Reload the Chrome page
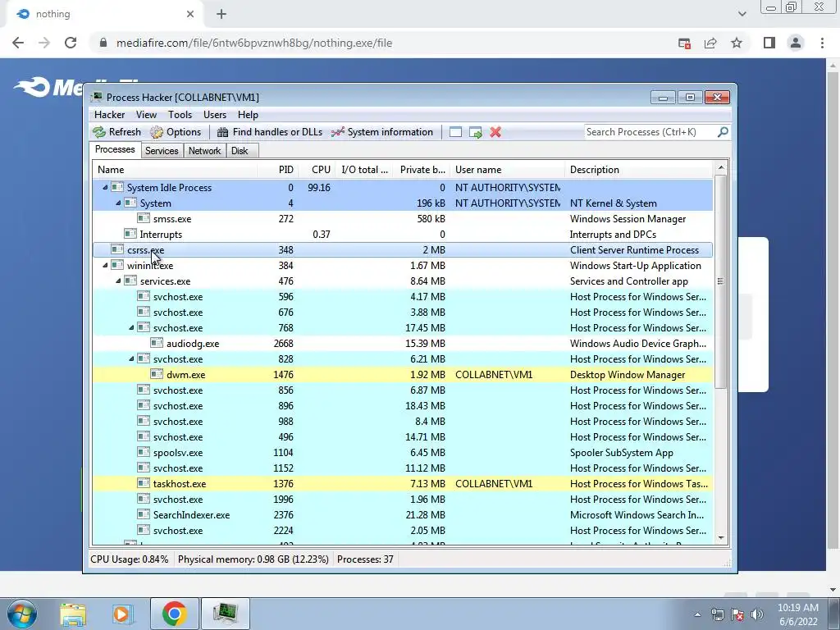The image size is (840, 630). tap(71, 43)
